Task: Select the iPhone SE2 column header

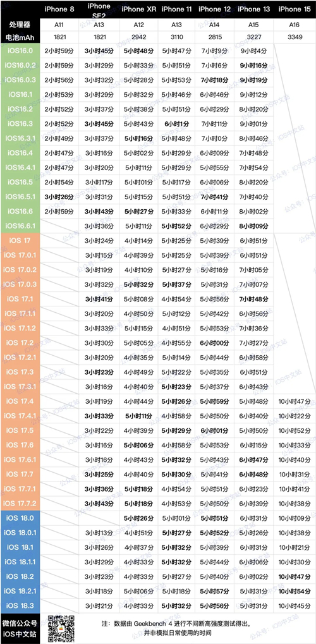Action: pos(99,10)
